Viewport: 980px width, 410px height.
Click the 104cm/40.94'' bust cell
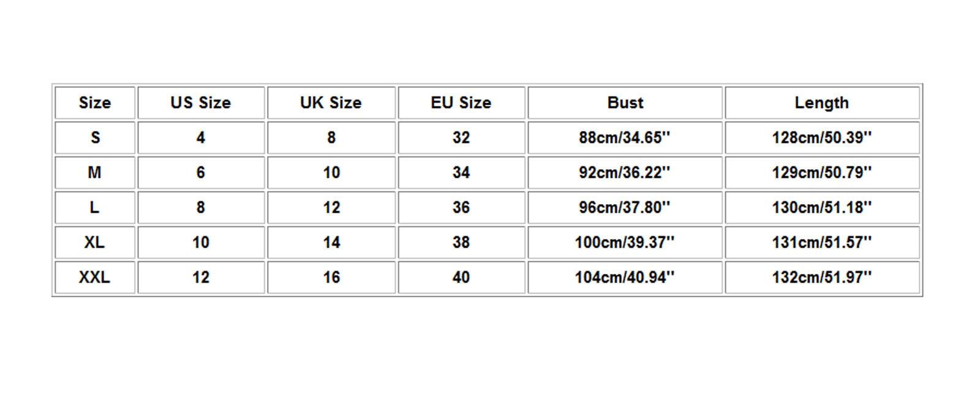[625, 277]
